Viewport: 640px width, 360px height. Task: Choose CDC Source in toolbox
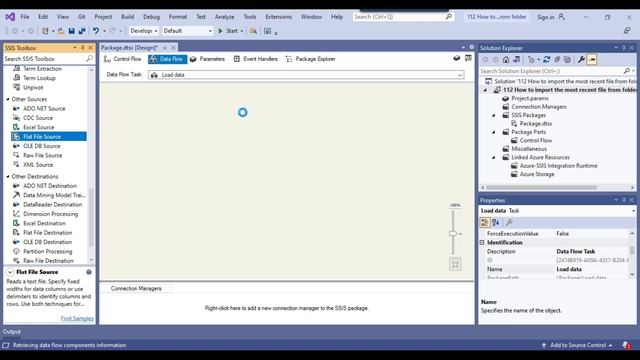point(38,118)
